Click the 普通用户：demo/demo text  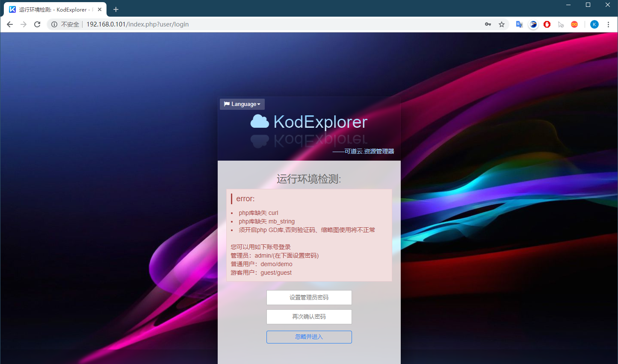point(261,264)
